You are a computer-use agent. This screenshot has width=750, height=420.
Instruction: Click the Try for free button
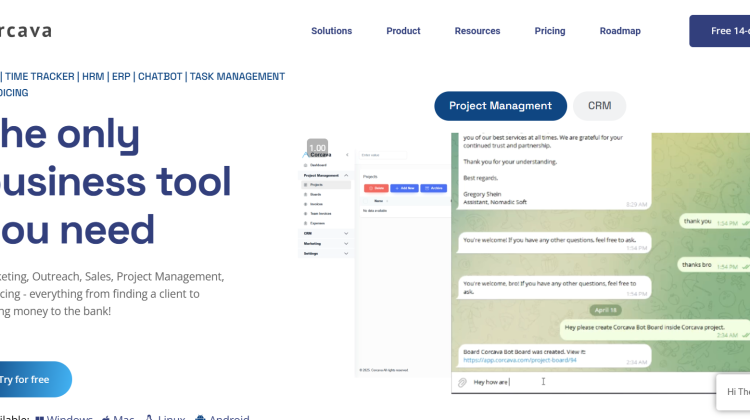tap(34, 379)
